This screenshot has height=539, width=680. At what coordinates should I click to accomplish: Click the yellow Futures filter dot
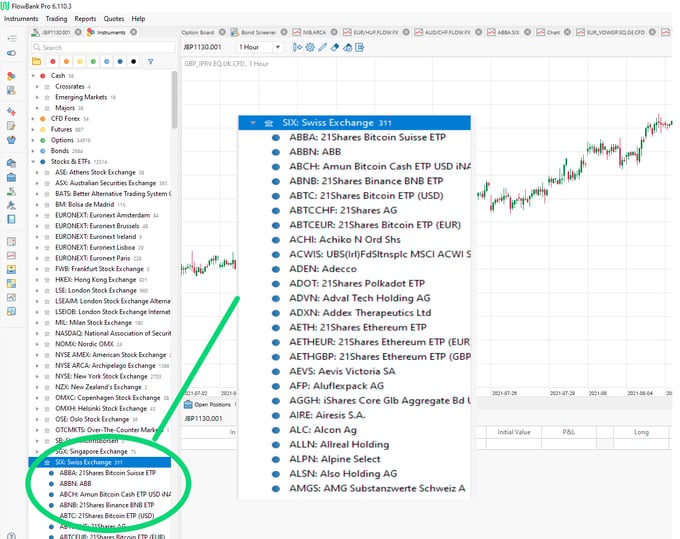pyautogui.click(x=80, y=62)
